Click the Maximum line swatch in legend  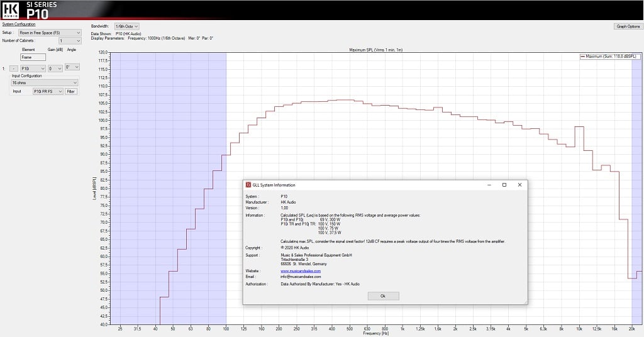[x=582, y=56]
